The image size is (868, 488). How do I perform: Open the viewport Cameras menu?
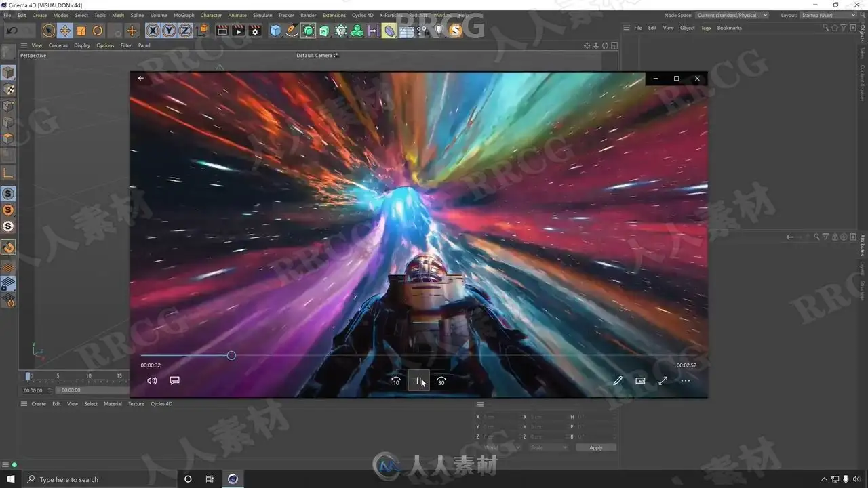58,45
